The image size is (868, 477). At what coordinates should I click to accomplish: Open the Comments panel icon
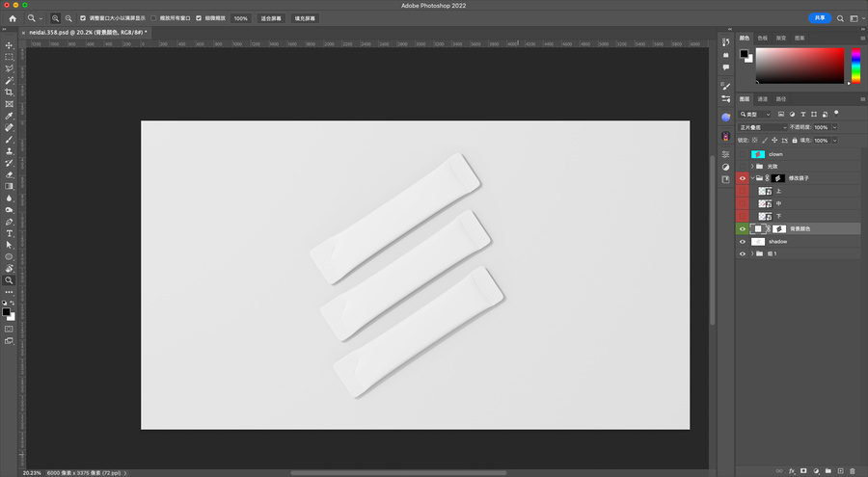725,67
